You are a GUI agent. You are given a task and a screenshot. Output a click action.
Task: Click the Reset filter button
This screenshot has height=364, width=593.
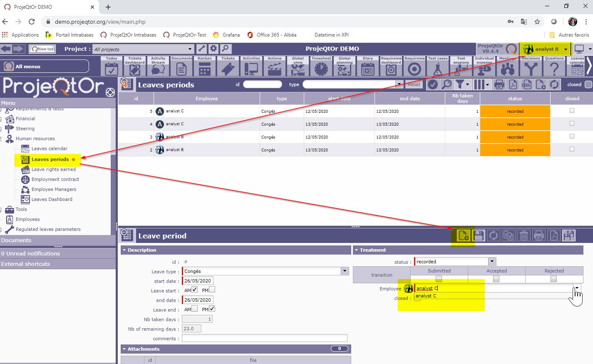pyautogui.click(x=414, y=84)
